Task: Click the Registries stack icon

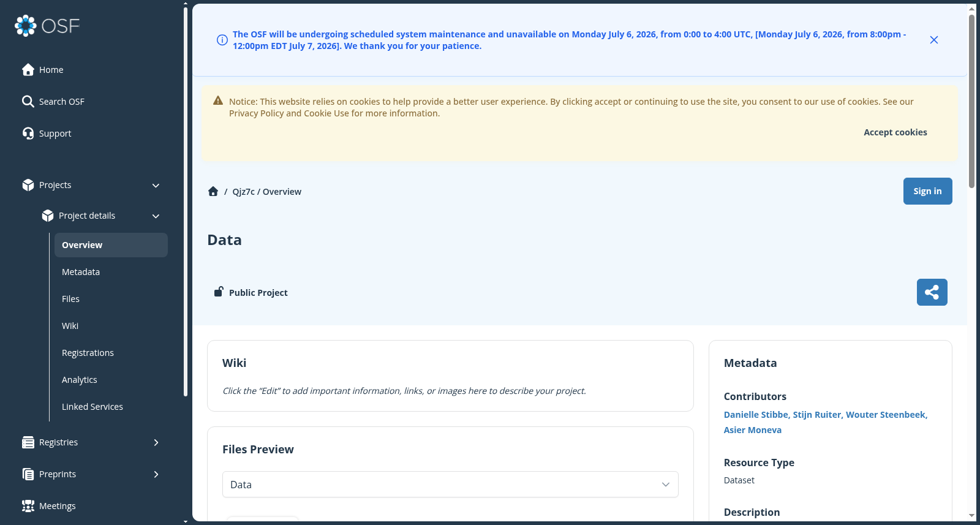Action: [28, 442]
